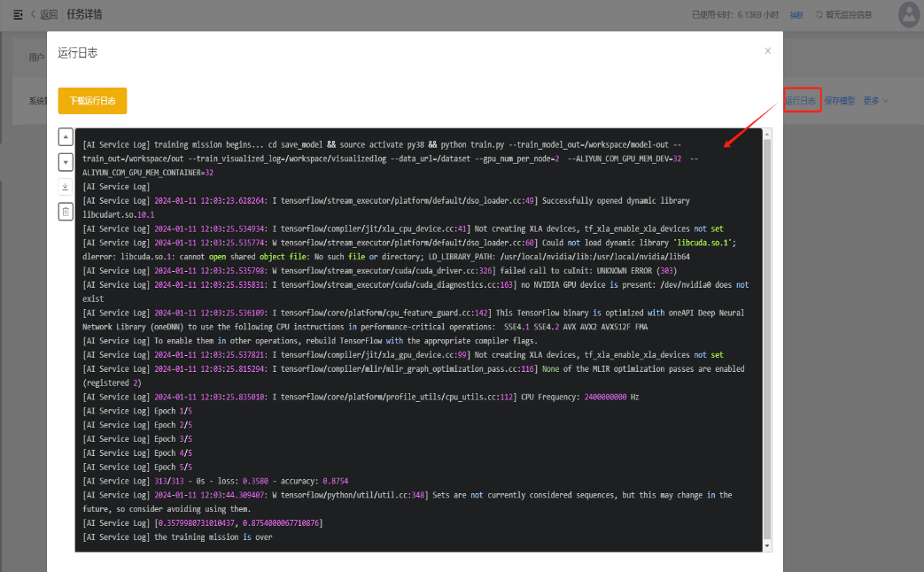Jump to the top of the log

[x=66, y=137]
